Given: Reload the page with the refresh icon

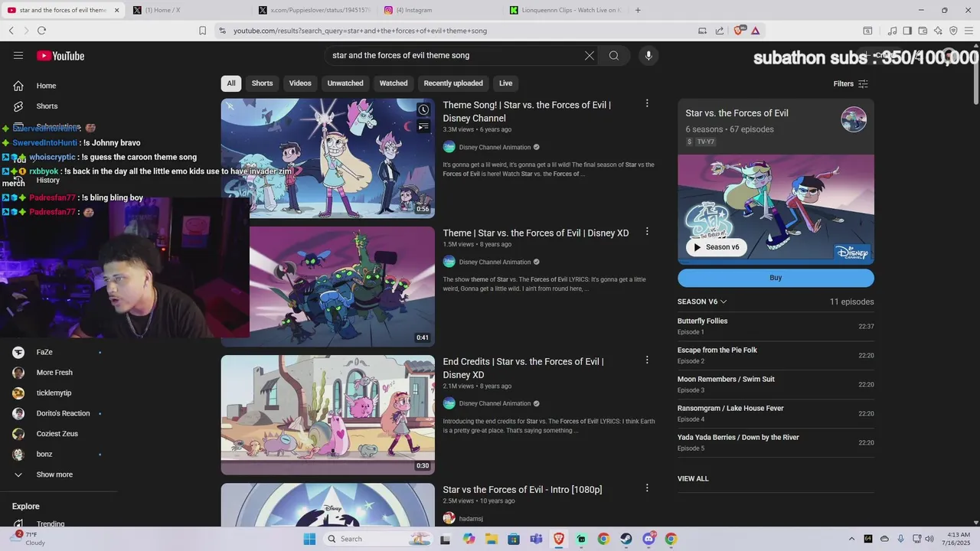Looking at the screenshot, I should tap(41, 31).
